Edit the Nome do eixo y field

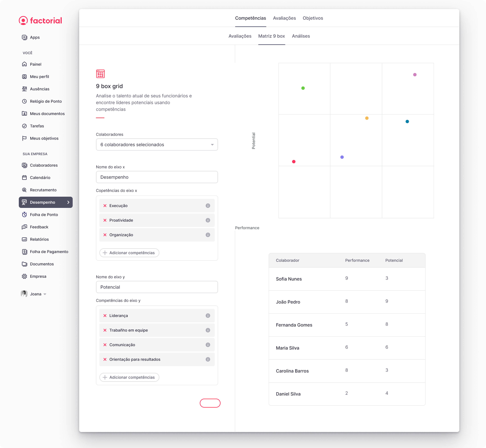click(x=157, y=287)
